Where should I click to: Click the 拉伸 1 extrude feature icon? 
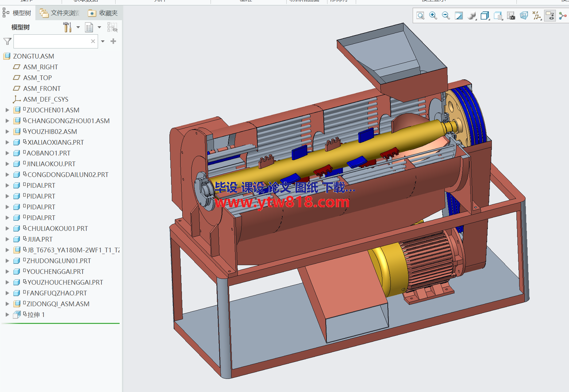click(x=17, y=315)
